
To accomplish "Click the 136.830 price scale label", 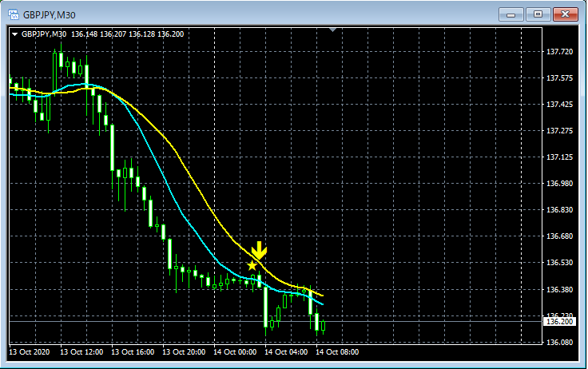I will pos(559,209).
